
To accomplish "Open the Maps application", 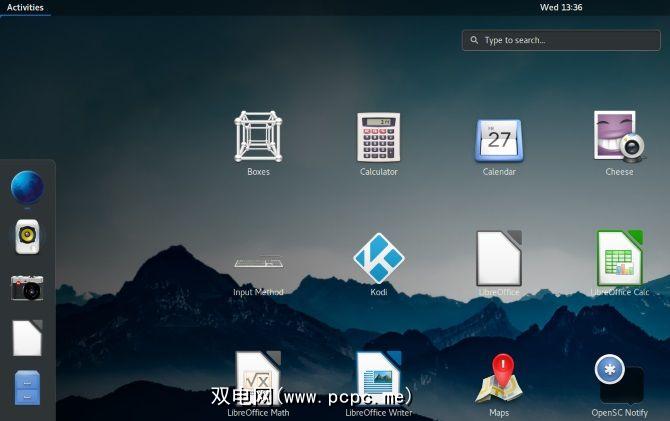I will (x=499, y=378).
